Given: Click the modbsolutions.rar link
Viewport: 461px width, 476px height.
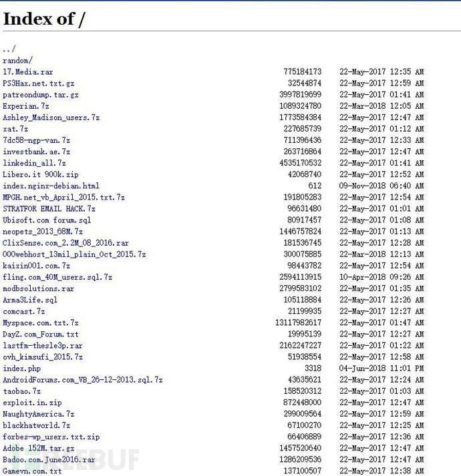Looking at the screenshot, I should click(39, 288).
